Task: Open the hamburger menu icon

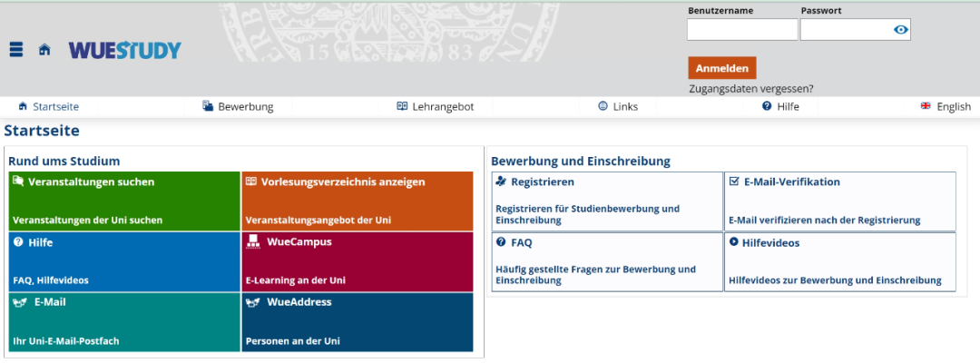Action: pos(15,50)
